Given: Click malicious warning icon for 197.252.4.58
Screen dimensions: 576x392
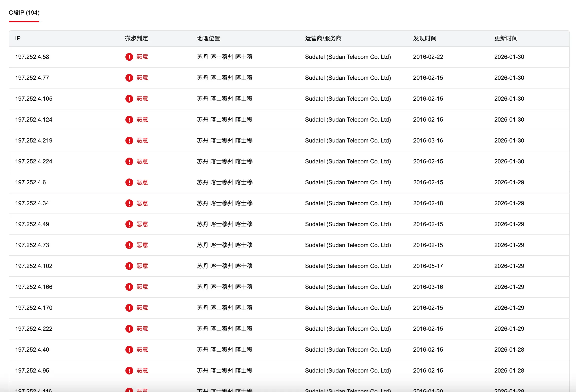Looking at the screenshot, I should (129, 57).
